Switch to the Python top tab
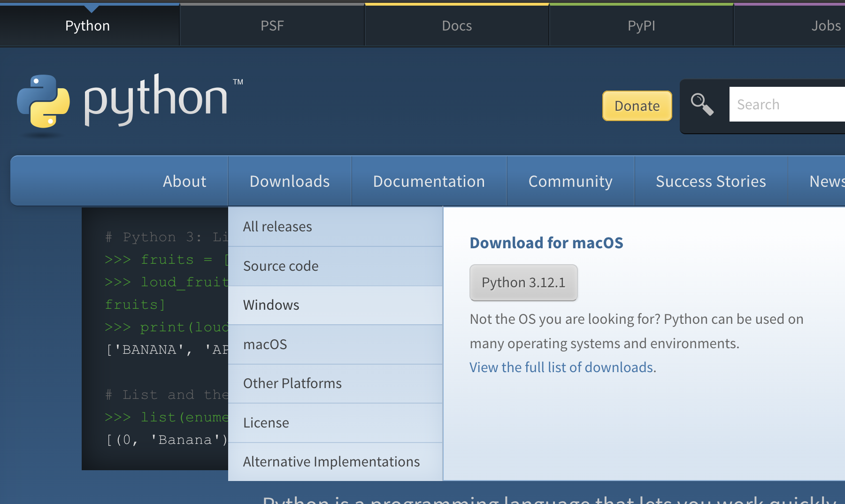Screen dimensions: 845x504 click(x=88, y=26)
